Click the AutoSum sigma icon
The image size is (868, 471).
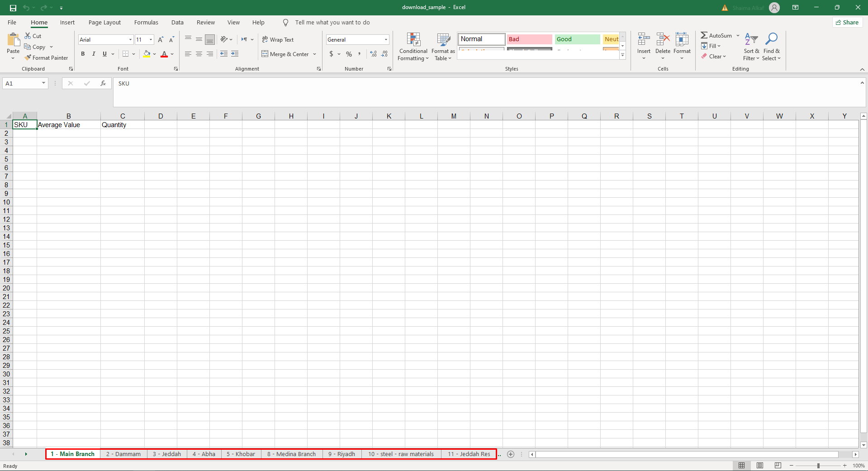click(x=704, y=35)
